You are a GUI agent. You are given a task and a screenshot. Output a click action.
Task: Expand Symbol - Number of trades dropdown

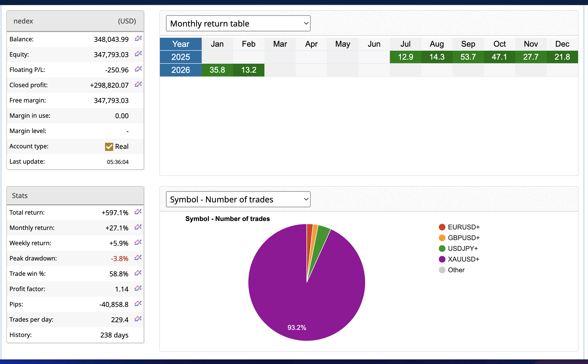tap(238, 199)
